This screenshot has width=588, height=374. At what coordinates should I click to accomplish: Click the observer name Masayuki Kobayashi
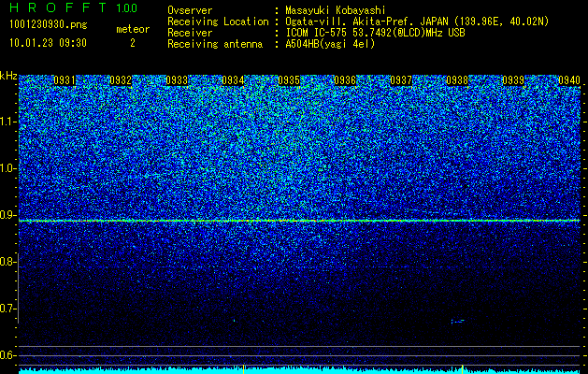(336, 10)
